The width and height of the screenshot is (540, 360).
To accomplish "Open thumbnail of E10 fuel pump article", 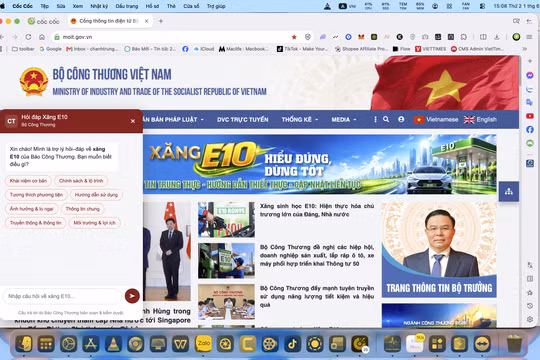I will 226,219.
